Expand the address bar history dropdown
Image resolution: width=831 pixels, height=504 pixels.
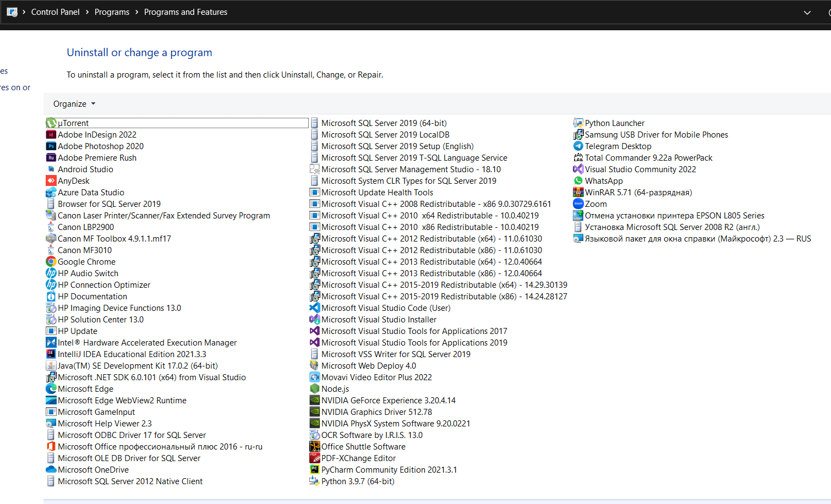point(807,12)
